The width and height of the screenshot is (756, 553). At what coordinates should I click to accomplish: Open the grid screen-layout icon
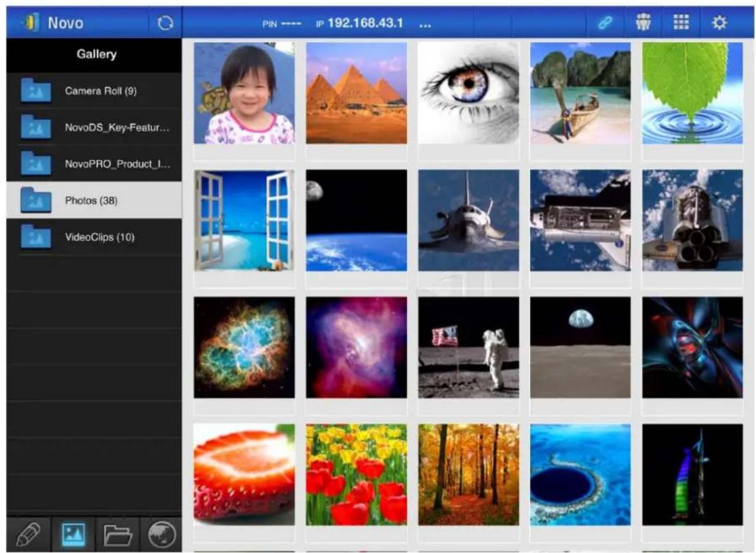tap(681, 22)
